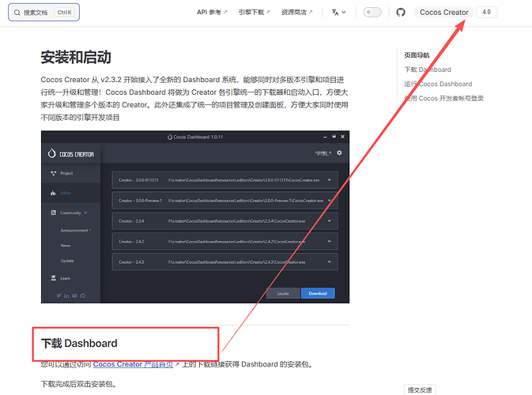Open the GitHub repository icon
The image size is (532, 395).
401,13
